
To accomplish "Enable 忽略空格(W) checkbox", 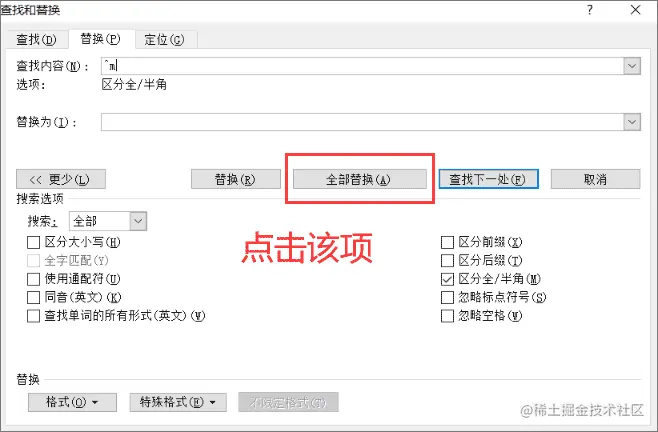I will (x=447, y=316).
